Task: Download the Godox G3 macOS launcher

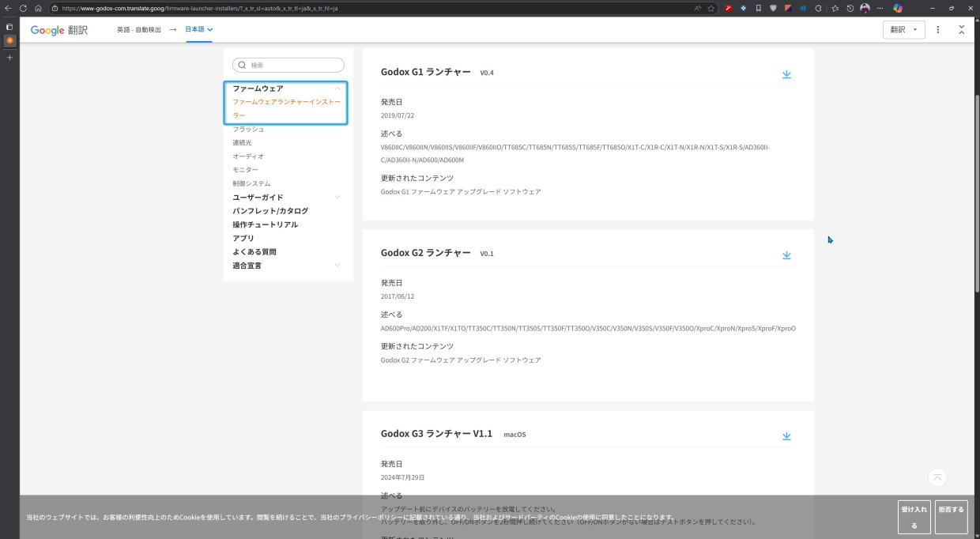Action: pos(786,436)
